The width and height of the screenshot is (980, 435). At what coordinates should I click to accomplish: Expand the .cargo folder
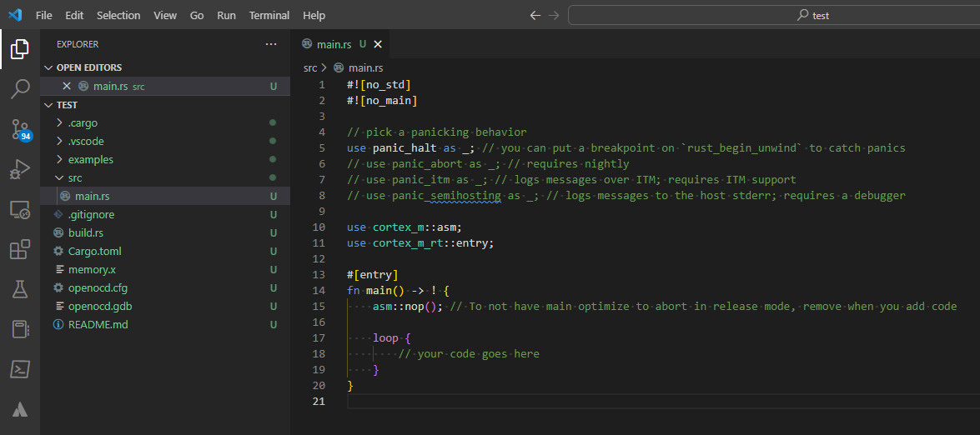coord(83,123)
